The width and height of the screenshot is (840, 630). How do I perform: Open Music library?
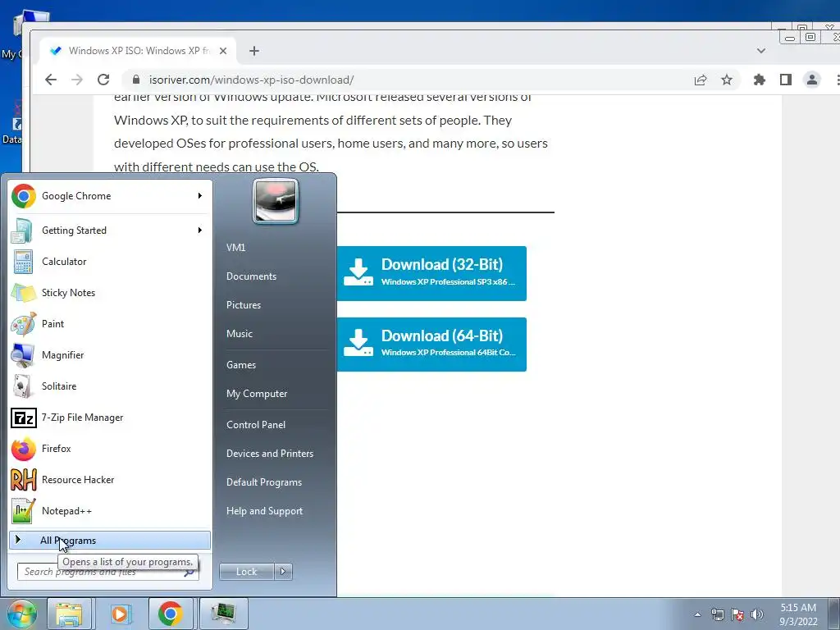pyautogui.click(x=240, y=334)
